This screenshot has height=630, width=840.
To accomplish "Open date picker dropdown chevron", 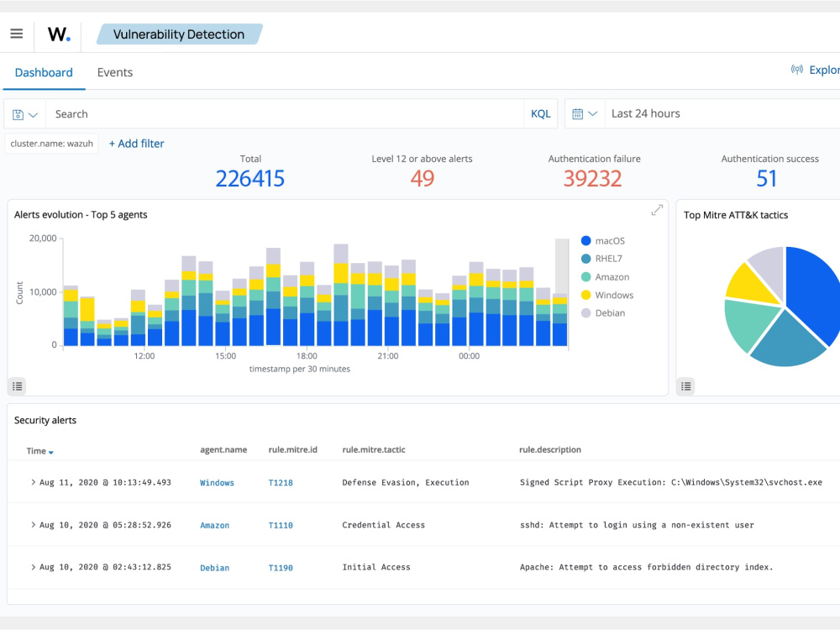I will tap(592, 113).
